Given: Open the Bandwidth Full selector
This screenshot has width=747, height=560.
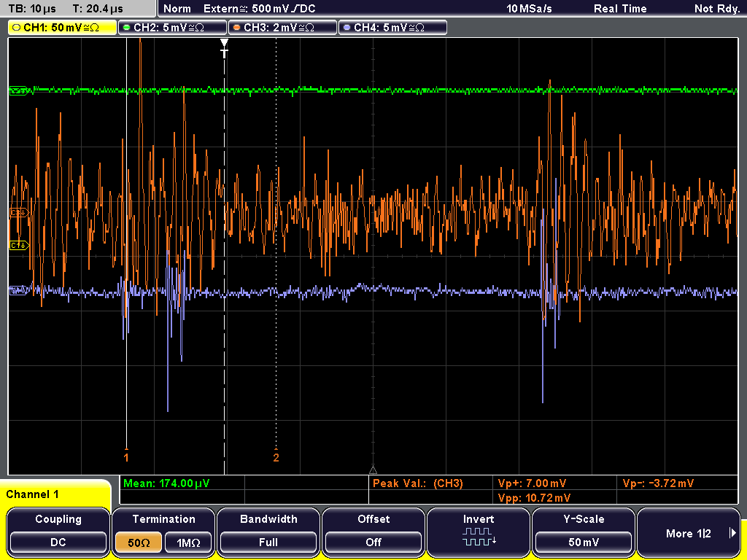Looking at the screenshot, I should [268, 542].
